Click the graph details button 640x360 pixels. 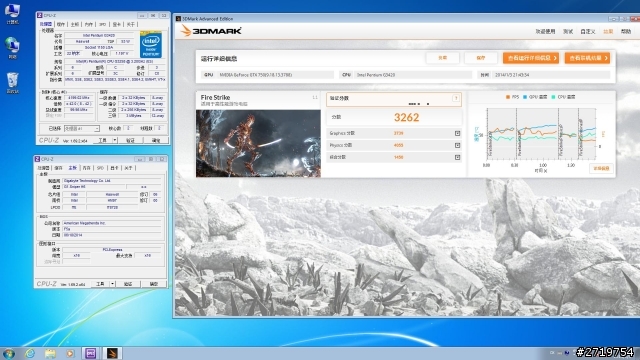(x=601, y=168)
